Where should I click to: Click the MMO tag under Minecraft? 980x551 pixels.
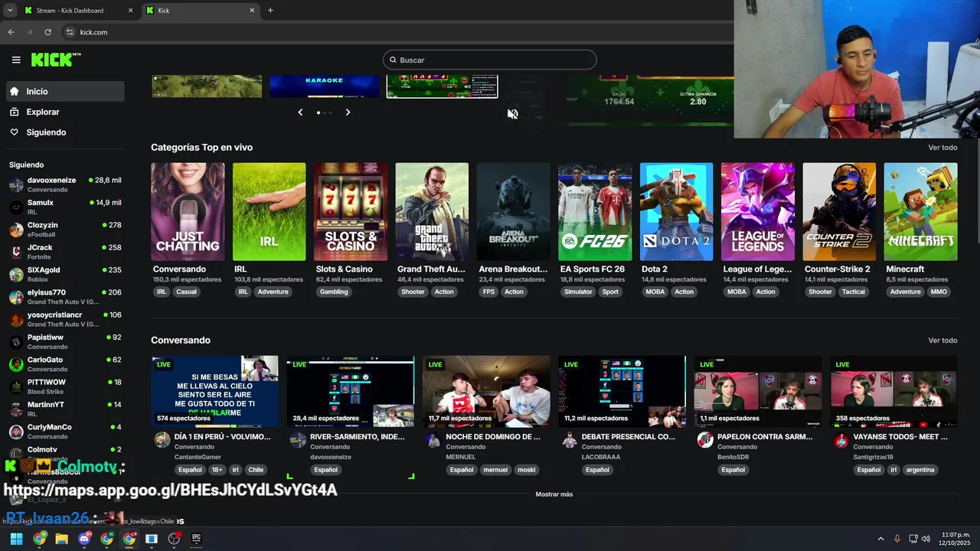pyautogui.click(x=939, y=292)
